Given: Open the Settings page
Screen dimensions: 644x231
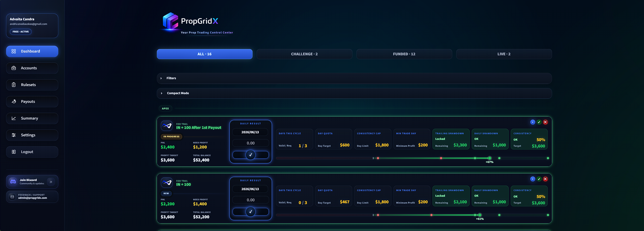Looking at the screenshot, I should point(32,135).
